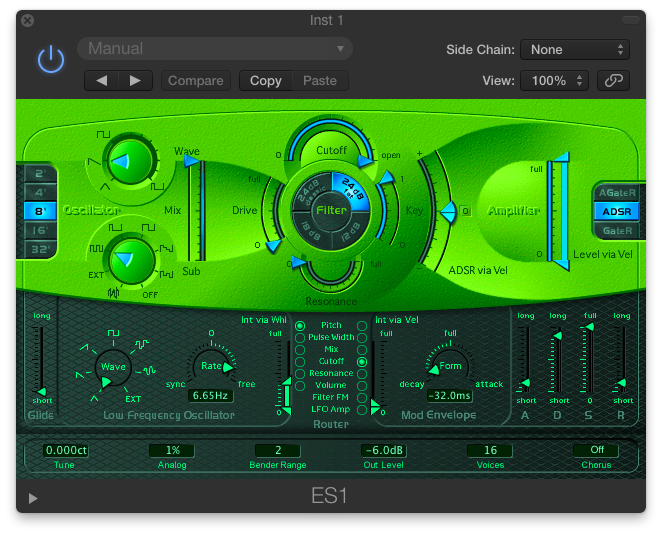Select 12dB filter mode
Image resolution: width=662 pixels, height=535 pixels.
(351, 230)
